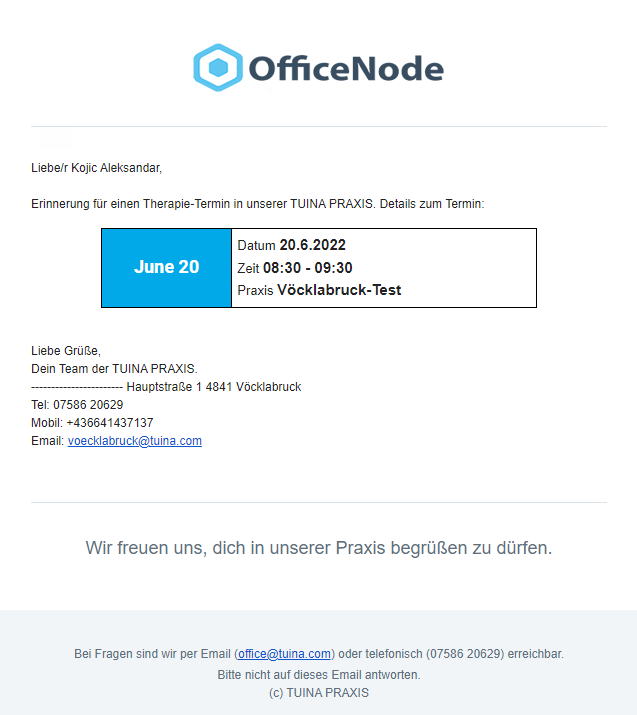Select the Datum 20.6.2022 line

tap(292, 245)
